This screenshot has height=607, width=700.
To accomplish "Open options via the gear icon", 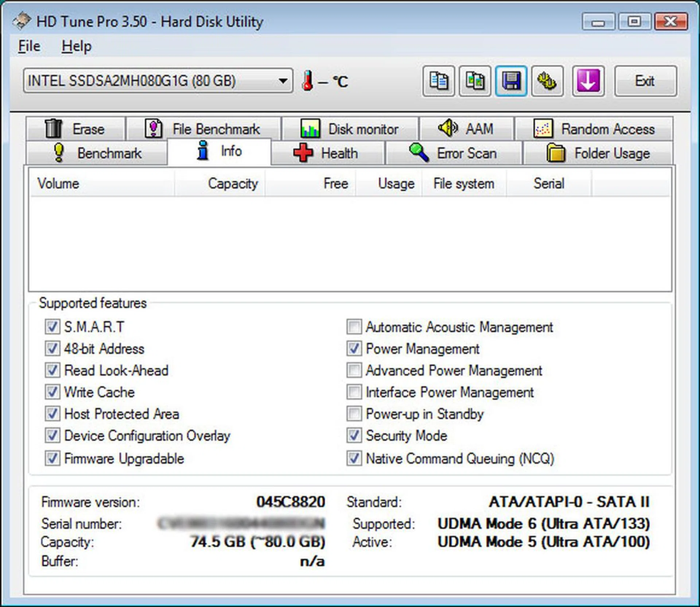I will coord(547,81).
